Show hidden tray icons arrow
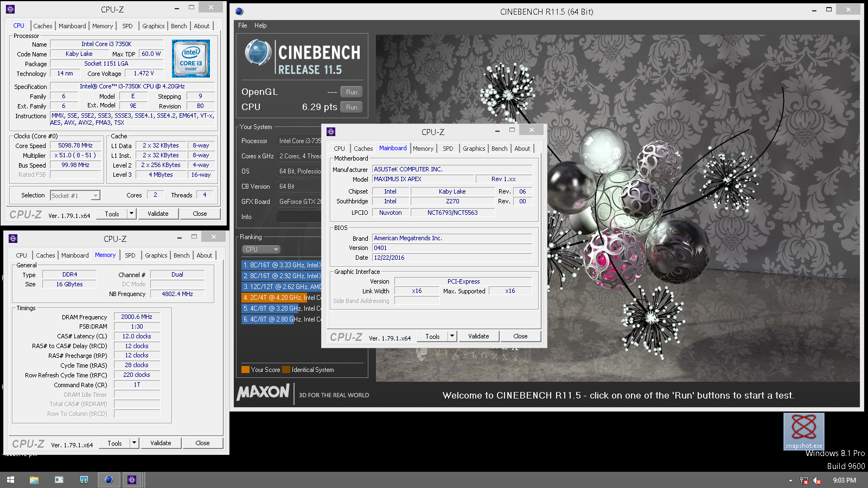The image size is (868, 488). (x=790, y=480)
